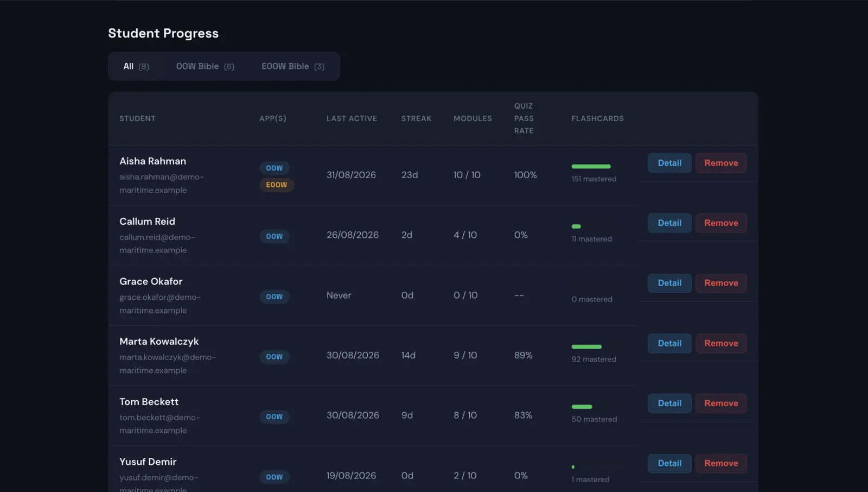Click the 89% quiz pass rate
This screenshot has height=492, width=868.
pos(523,355)
